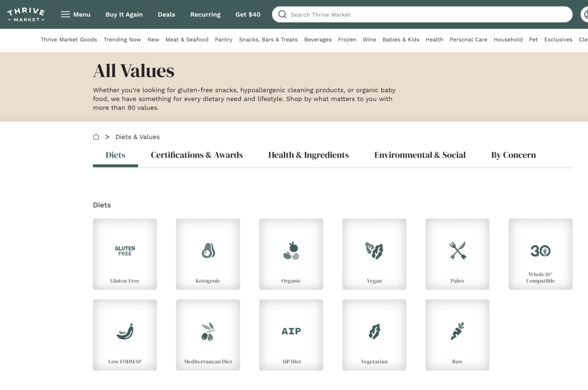Screen dimensions: 588x390
Task: Focus the Search Thrive Market field
Action: click(422, 14)
